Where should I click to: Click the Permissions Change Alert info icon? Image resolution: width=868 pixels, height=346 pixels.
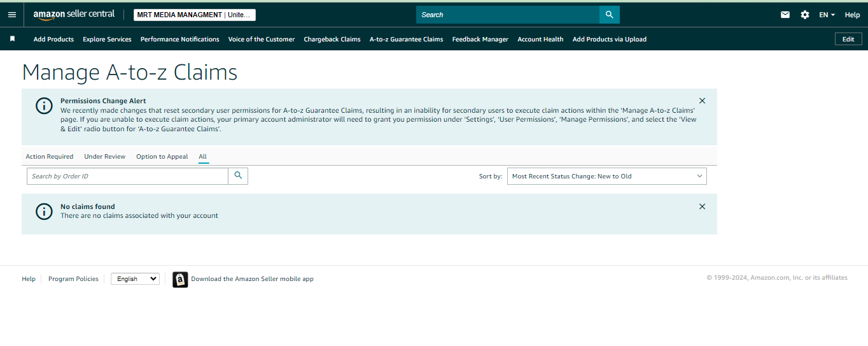44,106
